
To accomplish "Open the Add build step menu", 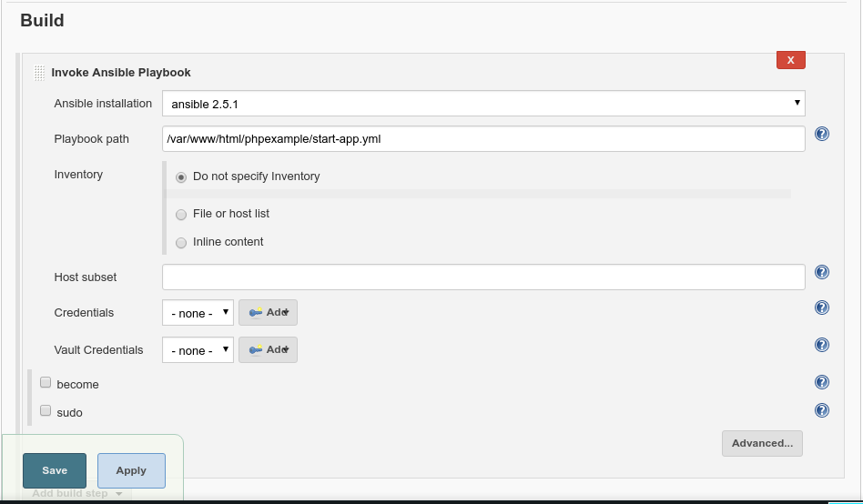I will pyautogui.click(x=77, y=494).
